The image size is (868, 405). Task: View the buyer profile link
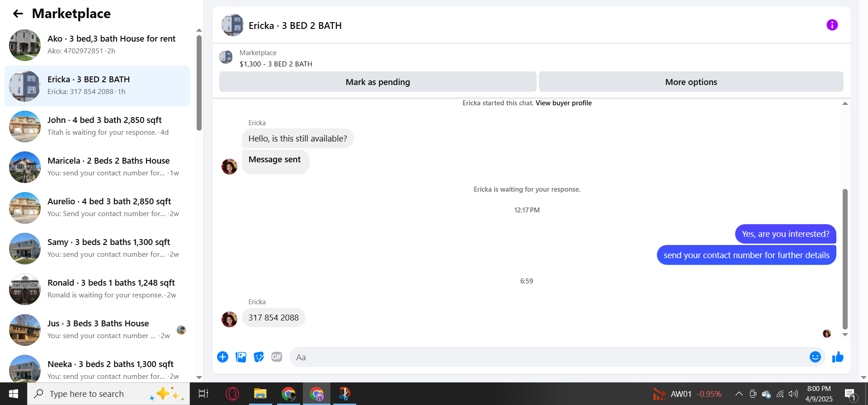pos(564,103)
